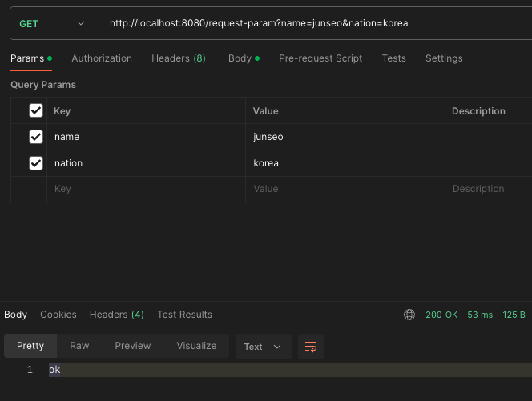Click the 53 ms response time
Viewport: 532px width, 401px height.
tap(480, 315)
